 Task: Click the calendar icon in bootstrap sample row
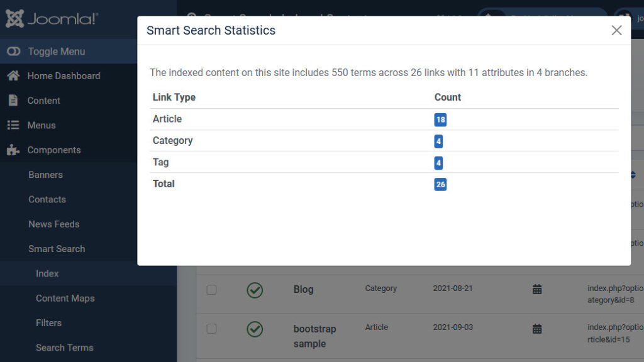[x=537, y=329]
